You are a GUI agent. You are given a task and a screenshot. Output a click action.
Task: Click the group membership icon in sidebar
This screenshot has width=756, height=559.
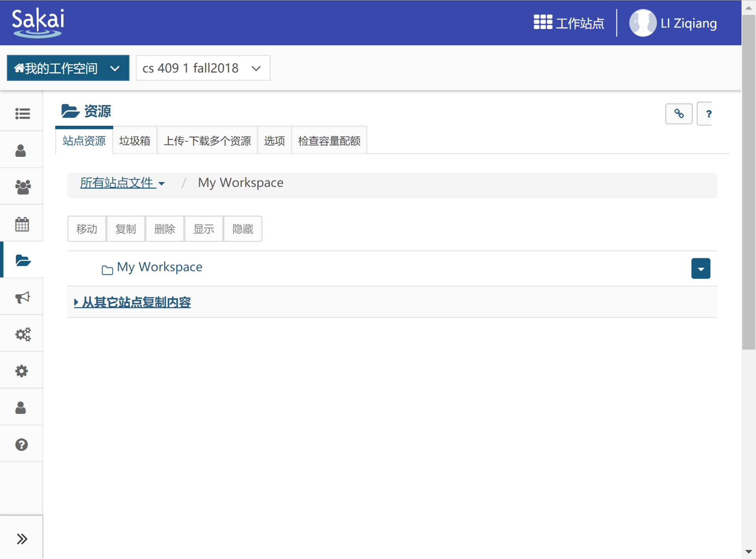point(22,187)
